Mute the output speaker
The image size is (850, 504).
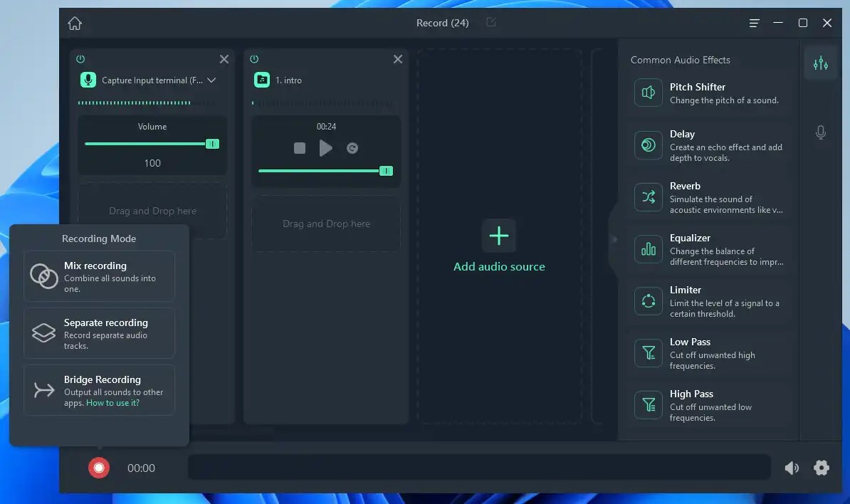click(x=792, y=468)
